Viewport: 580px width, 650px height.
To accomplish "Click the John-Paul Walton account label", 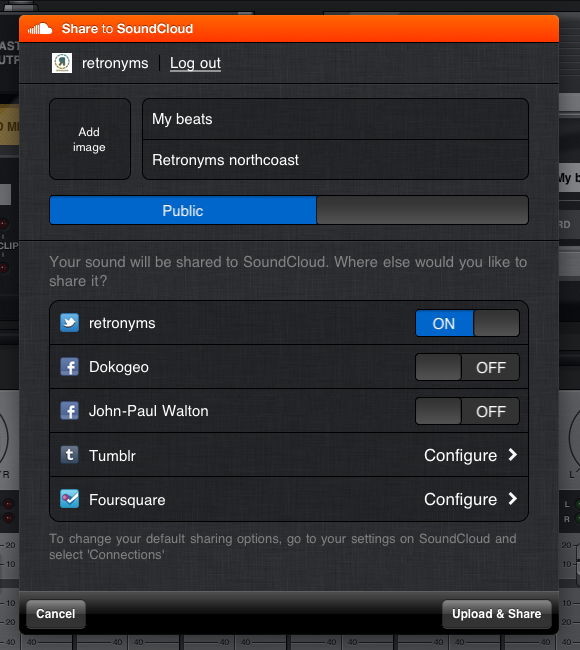I will pos(148,411).
